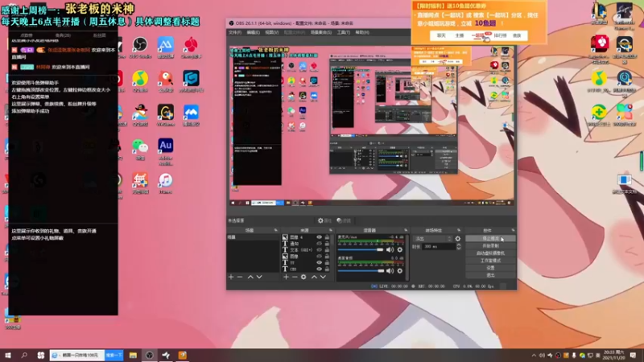Image resolution: width=644 pixels, height=362 pixels.
Task: Move the scene up with the scenes up arrow
Action: 250,277
